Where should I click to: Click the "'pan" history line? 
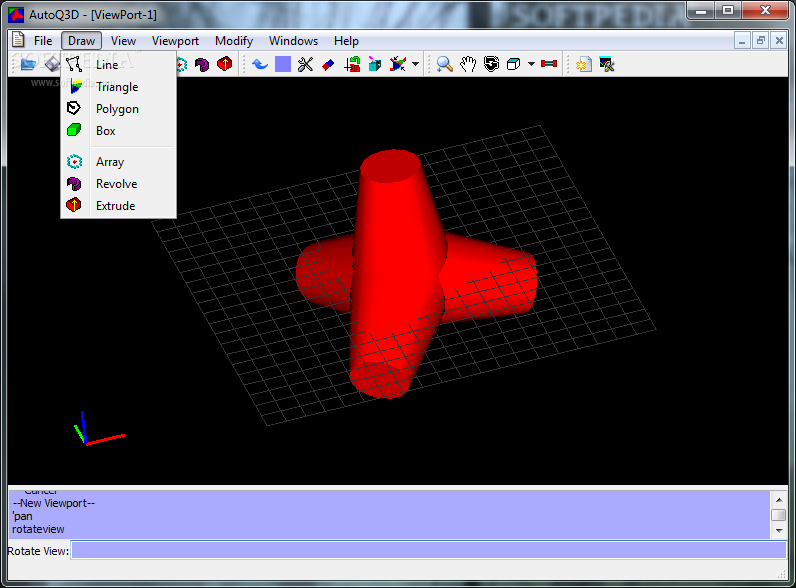(23, 516)
